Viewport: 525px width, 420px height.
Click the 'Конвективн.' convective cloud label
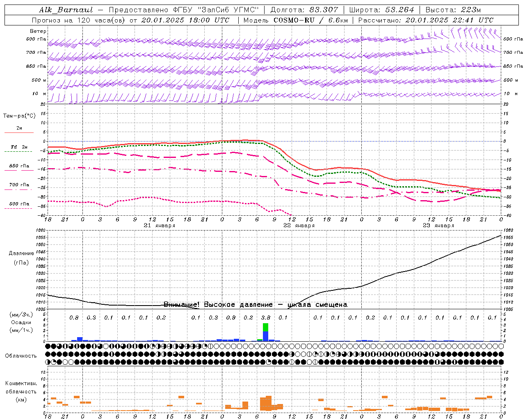[21, 383]
